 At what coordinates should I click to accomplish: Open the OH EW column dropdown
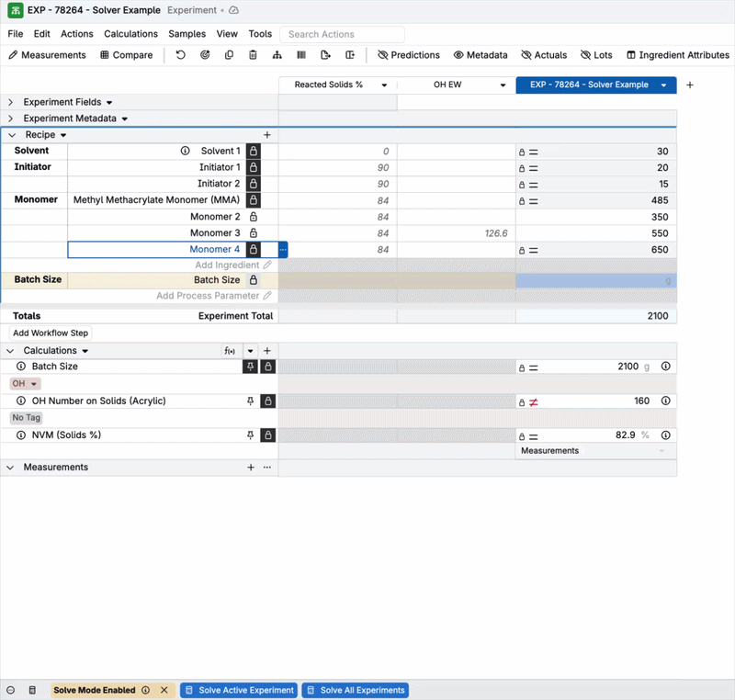click(503, 85)
